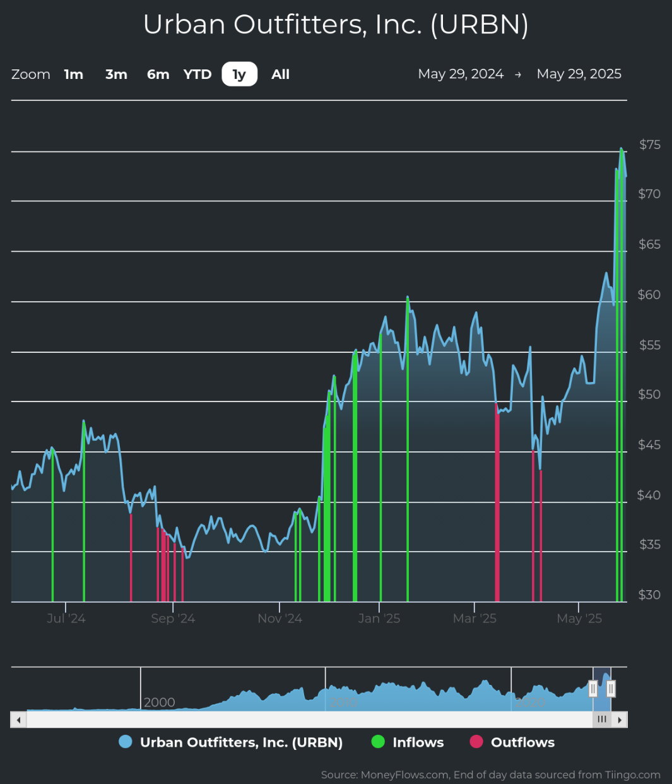Grab the left navigator range handle
Screen dimensions: 672x784
(593, 689)
